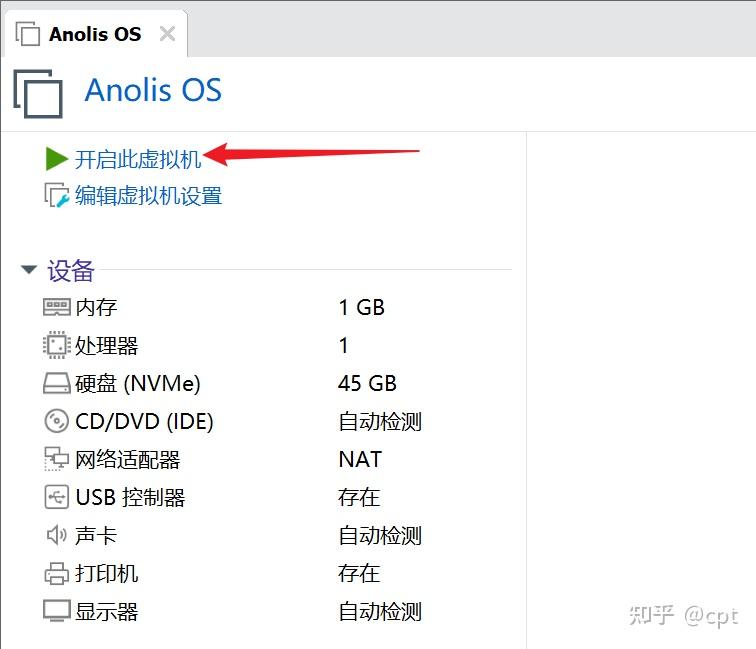Click the large Anolis OS title heading

pos(153,91)
